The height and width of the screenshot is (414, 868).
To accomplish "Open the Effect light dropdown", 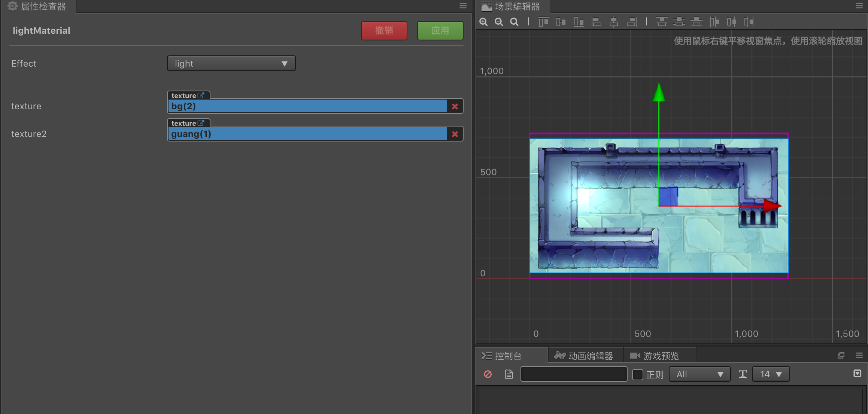I will [x=231, y=64].
